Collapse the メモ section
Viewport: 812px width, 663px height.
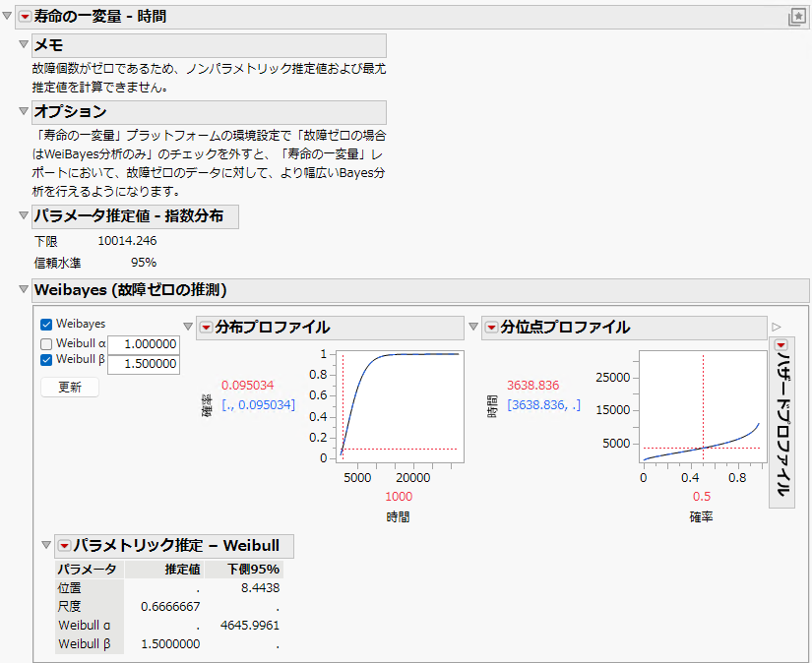pos(24,44)
